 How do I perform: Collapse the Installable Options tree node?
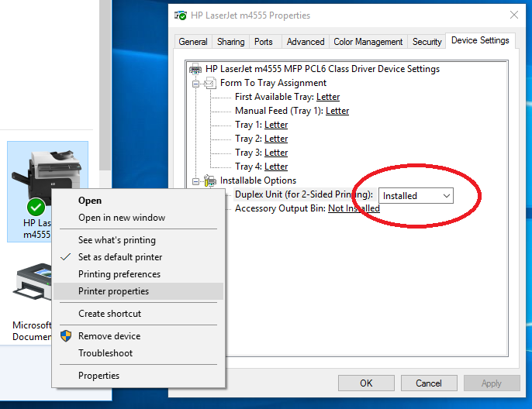(197, 180)
